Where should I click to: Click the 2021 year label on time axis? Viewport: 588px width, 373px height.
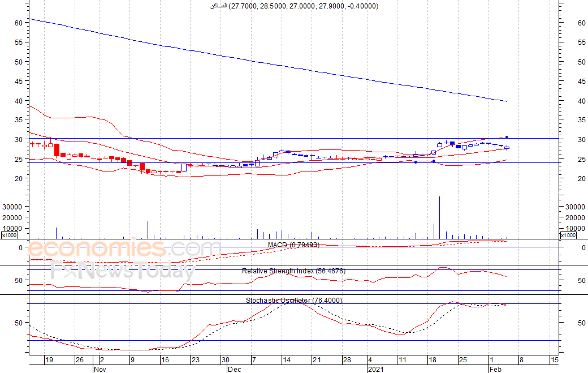click(x=376, y=369)
